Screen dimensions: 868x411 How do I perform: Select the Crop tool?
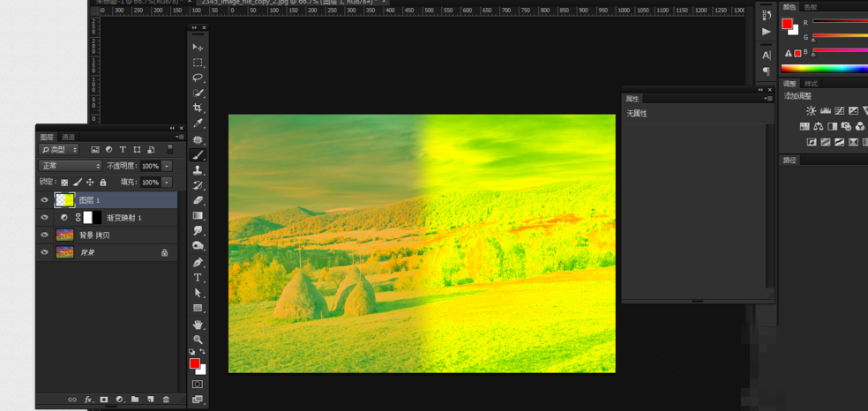click(x=198, y=108)
